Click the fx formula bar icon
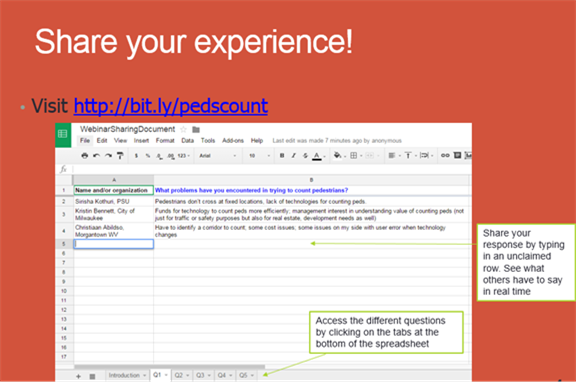This screenshot has height=382, width=576. coord(64,169)
